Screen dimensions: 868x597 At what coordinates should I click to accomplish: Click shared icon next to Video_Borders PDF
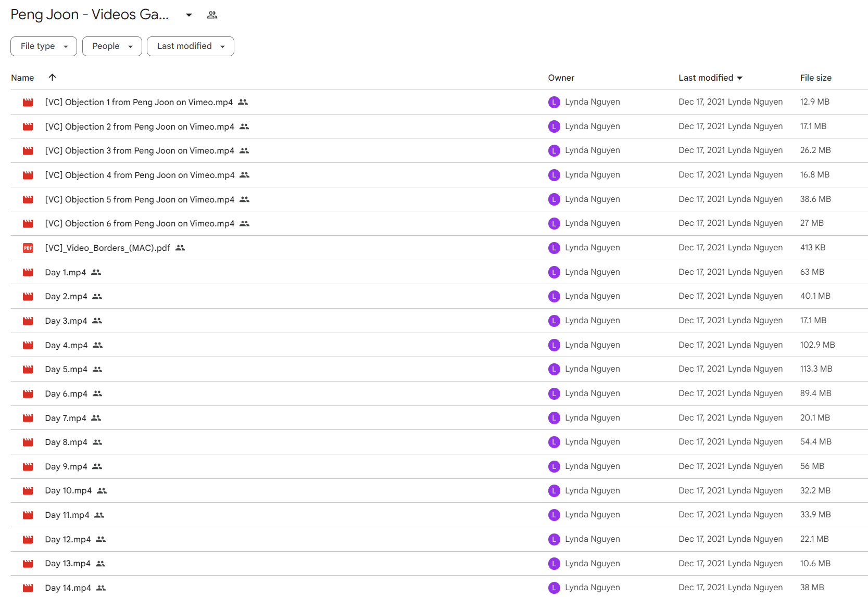click(180, 248)
